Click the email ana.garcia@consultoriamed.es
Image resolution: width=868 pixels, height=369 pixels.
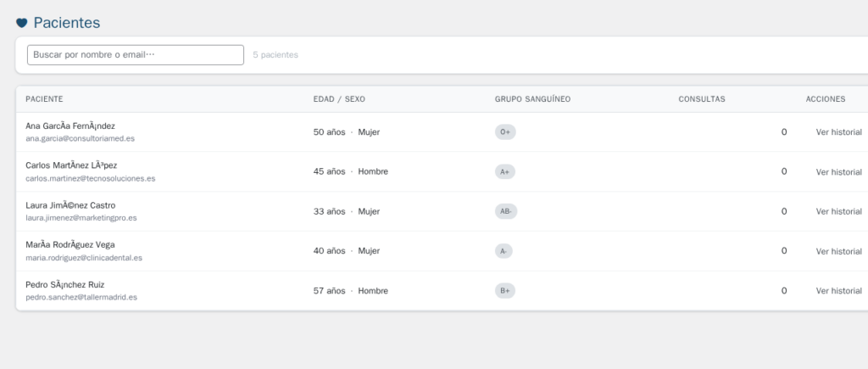click(81, 138)
